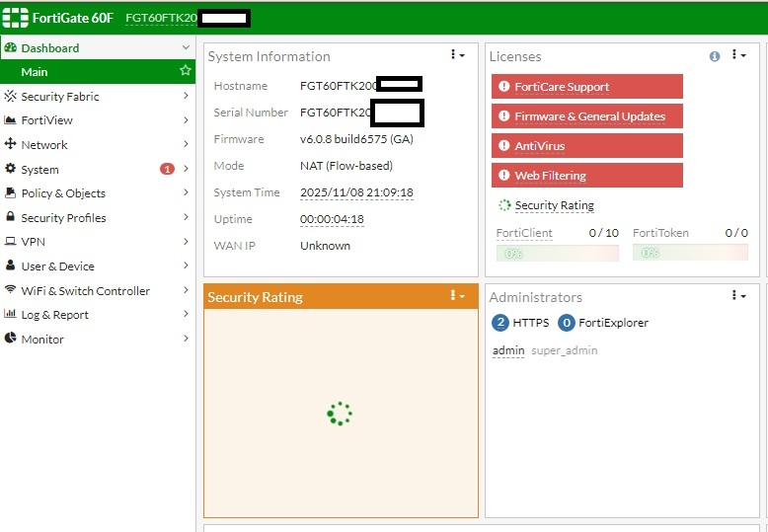Expand the Security Fabric chevron
Viewport: 768px width, 532px height.
click(x=186, y=96)
